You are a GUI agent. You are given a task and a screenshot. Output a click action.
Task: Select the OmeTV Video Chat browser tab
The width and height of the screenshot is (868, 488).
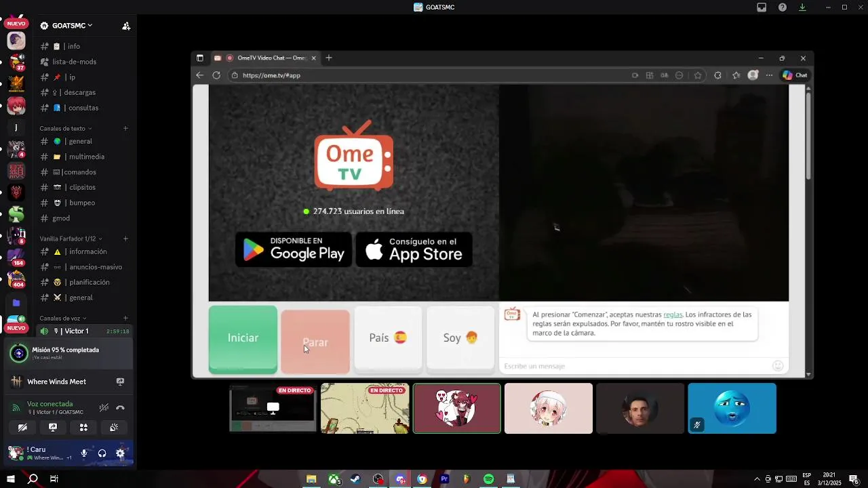click(x=266, y=58)
